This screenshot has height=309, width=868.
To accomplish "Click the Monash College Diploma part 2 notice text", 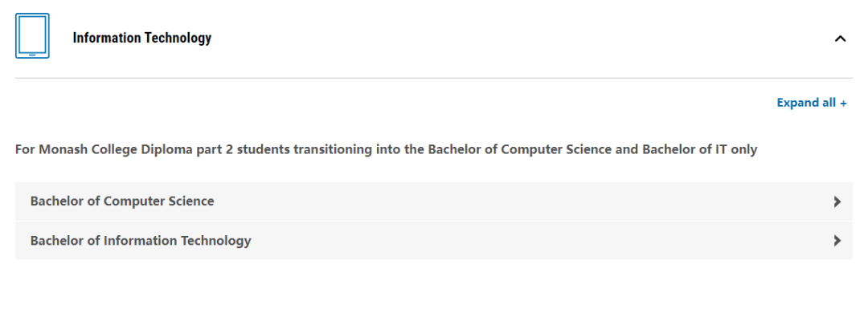I will 386,149.
